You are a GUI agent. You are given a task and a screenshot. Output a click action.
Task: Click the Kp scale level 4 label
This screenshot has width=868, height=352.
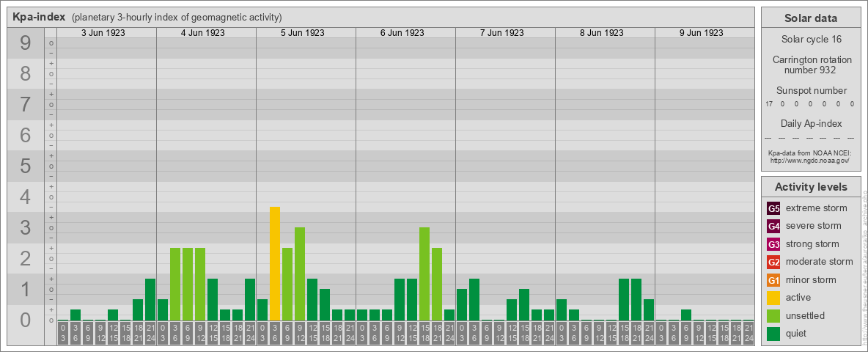click(x=26, y=197)
